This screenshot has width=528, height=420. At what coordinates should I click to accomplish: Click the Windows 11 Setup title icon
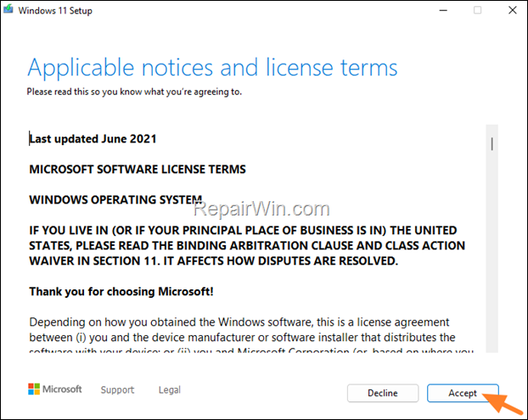point(8,9)
